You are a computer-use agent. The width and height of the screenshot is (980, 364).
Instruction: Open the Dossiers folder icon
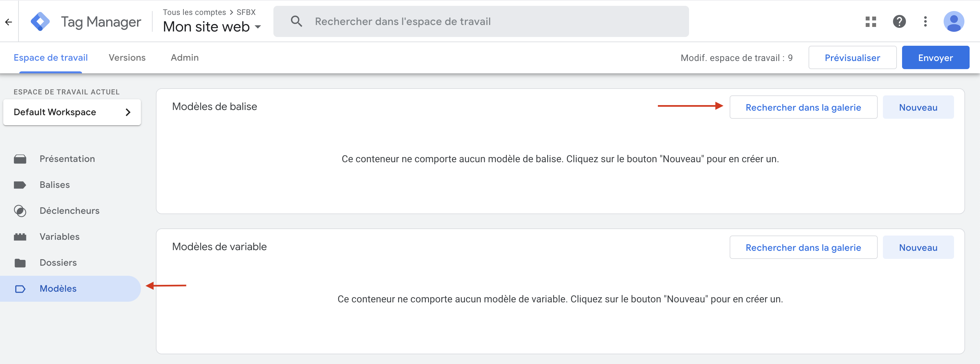point(20,262)
